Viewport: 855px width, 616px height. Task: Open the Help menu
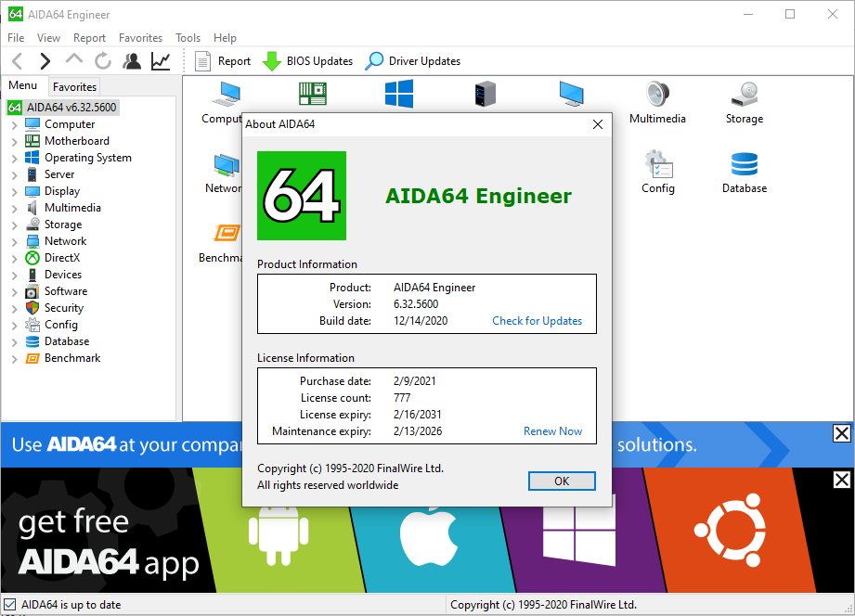pyautogui.click(x=225, y=38)
